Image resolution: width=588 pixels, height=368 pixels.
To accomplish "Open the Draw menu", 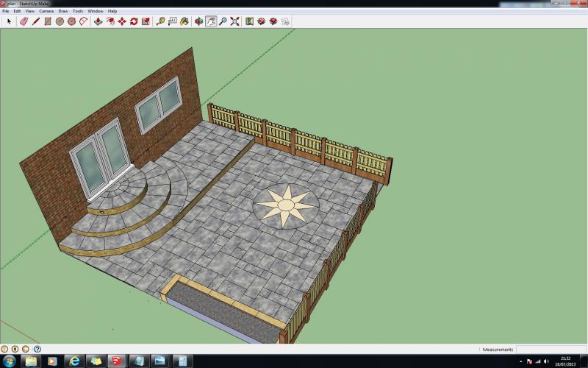I will [x=63, y=11].
